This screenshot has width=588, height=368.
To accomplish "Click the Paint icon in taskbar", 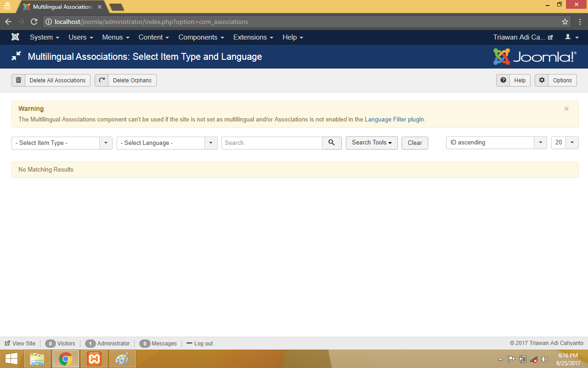I will point(122,359).
